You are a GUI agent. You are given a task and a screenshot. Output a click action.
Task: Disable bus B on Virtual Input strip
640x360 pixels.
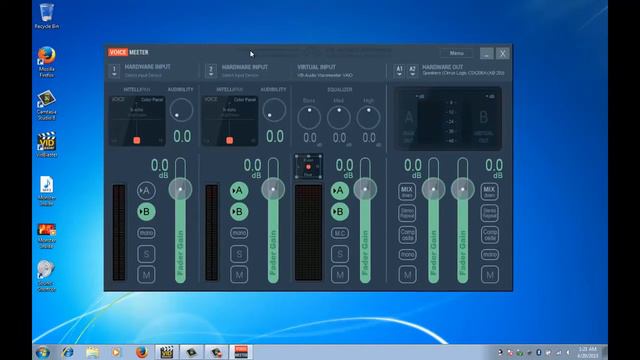[x=340, y=212]
